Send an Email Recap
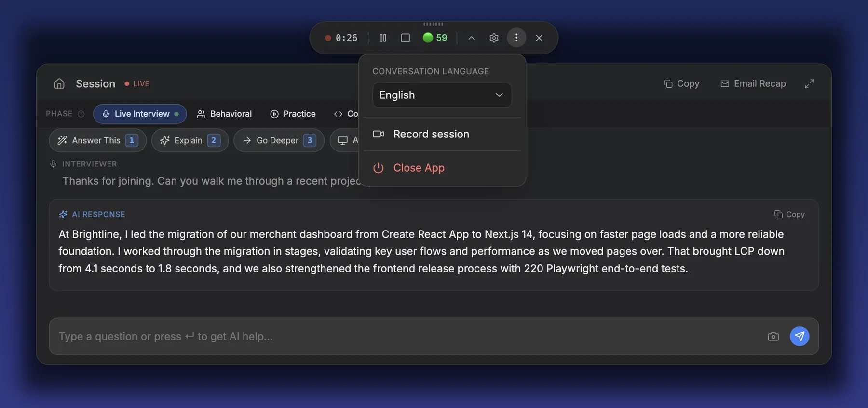 (x=753, y=83)
